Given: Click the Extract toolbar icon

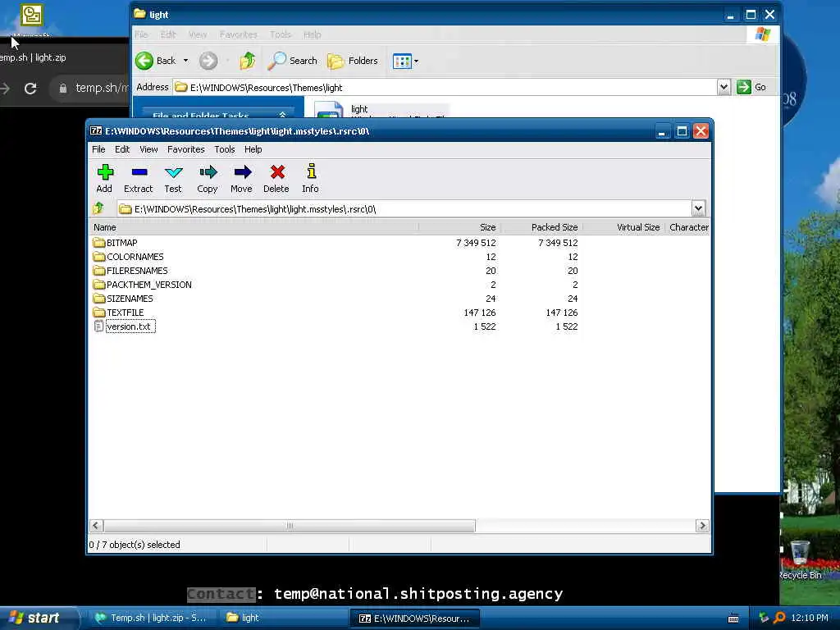Looking at the screenshot, I should (x=138, y=178).
